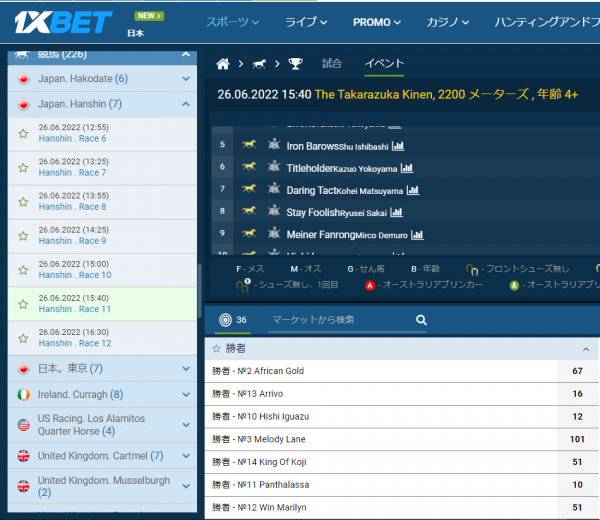Open statistics chart icon for Titleholder
The image size is (600, 520).
click(407, 168)
